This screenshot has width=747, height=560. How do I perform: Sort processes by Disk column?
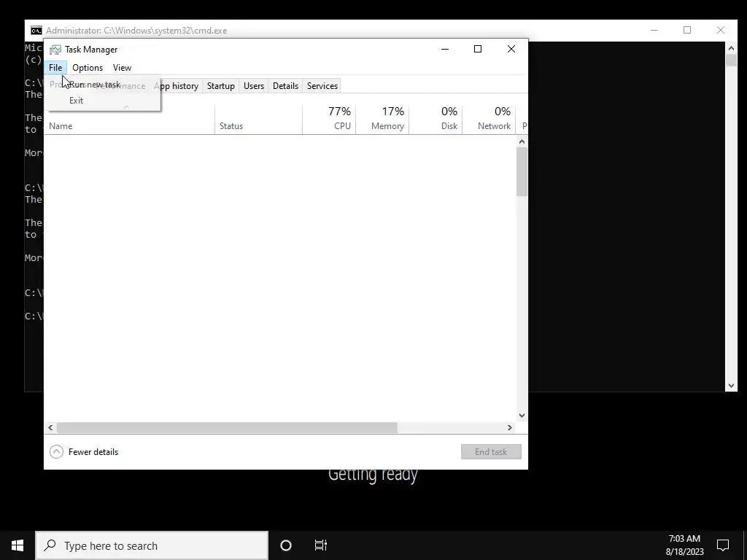436,119
